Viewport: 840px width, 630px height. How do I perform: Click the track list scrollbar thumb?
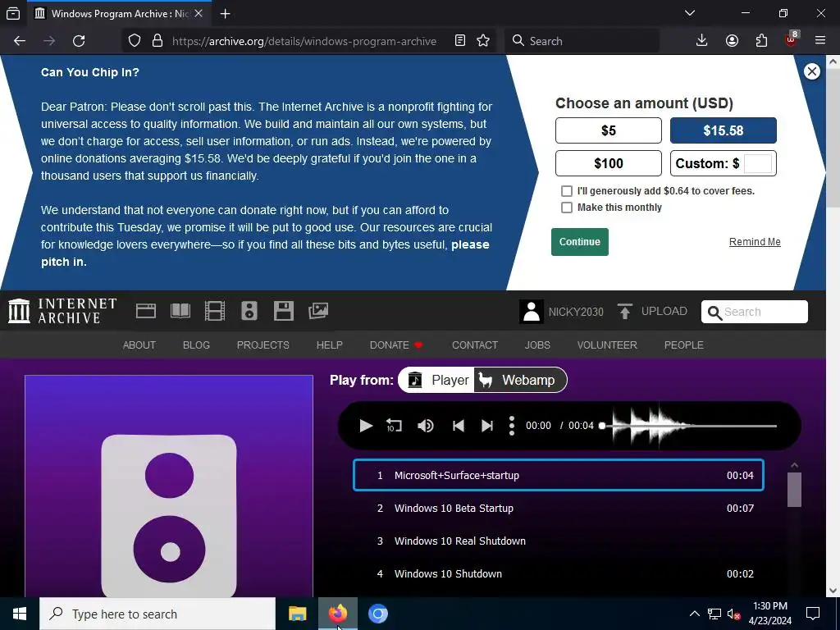point(794,489)
